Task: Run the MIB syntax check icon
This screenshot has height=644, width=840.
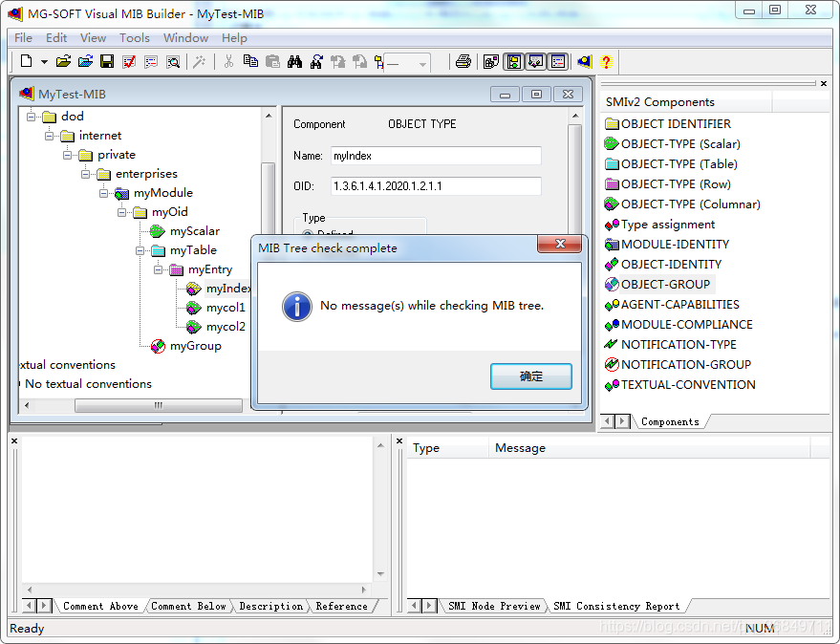Action: (x=128, y=60)
